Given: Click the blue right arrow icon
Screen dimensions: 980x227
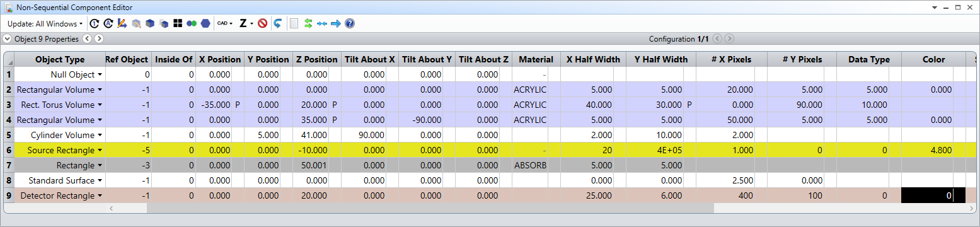Looking at the screenshot, I should click(336, 23).
